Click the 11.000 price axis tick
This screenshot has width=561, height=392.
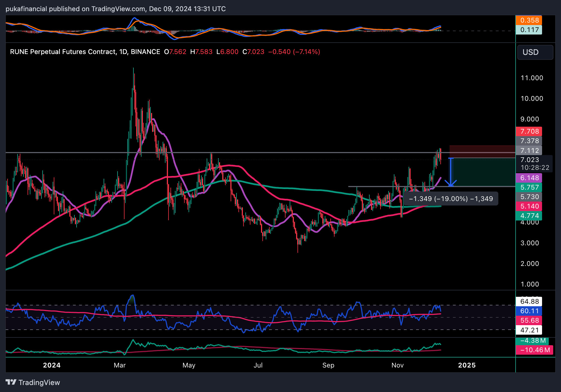coord(532,78)
